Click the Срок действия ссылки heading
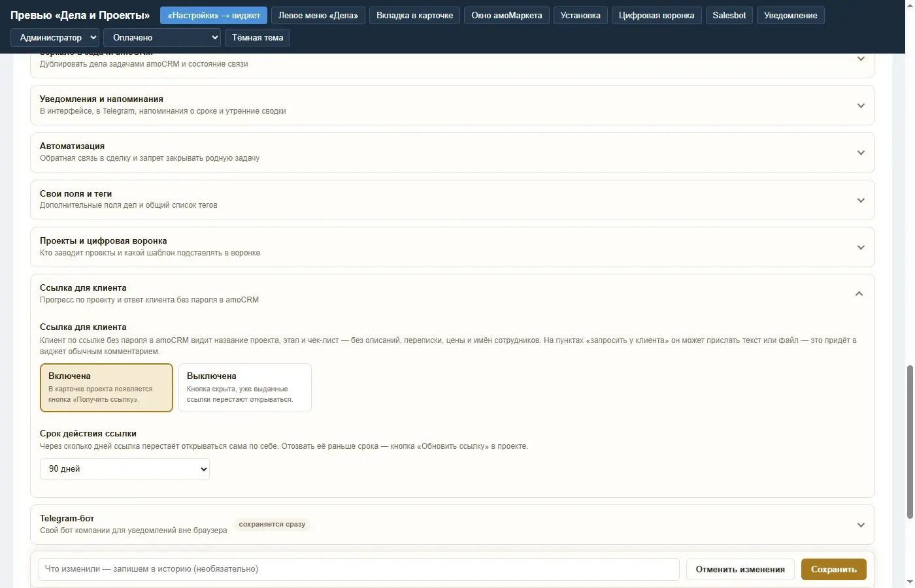Image resolution: width=915 pixels, height=588 pixels. [x=88, y=434]
